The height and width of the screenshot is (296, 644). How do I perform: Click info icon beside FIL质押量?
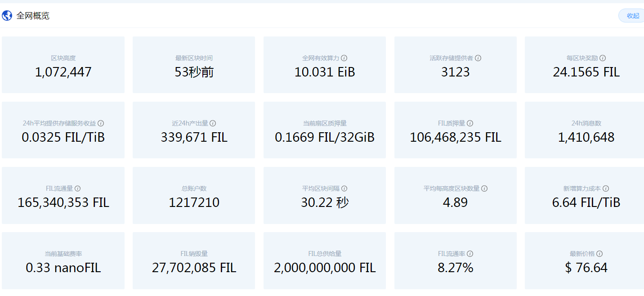[470, 123]
